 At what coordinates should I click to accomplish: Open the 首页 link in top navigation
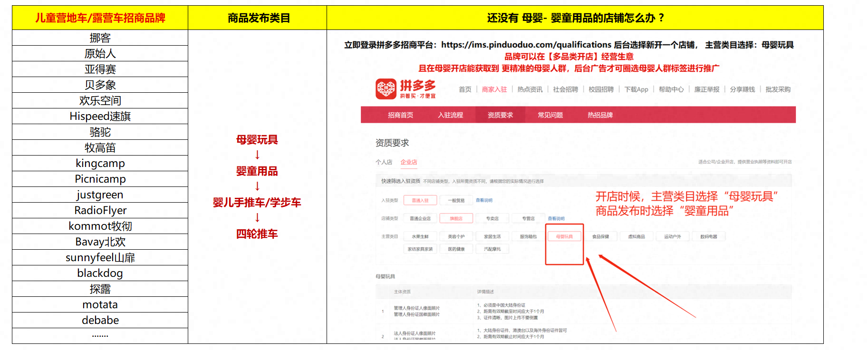(465, 89)
